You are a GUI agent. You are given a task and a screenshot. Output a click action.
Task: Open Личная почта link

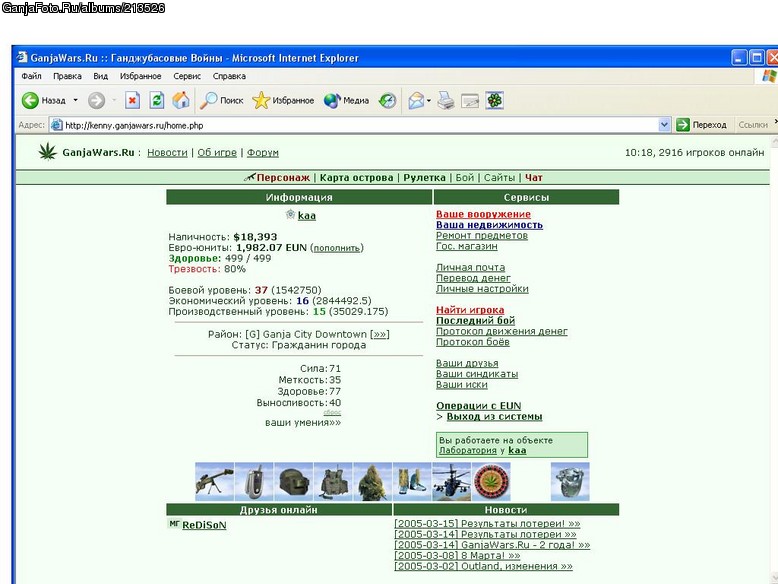[470, 267]
